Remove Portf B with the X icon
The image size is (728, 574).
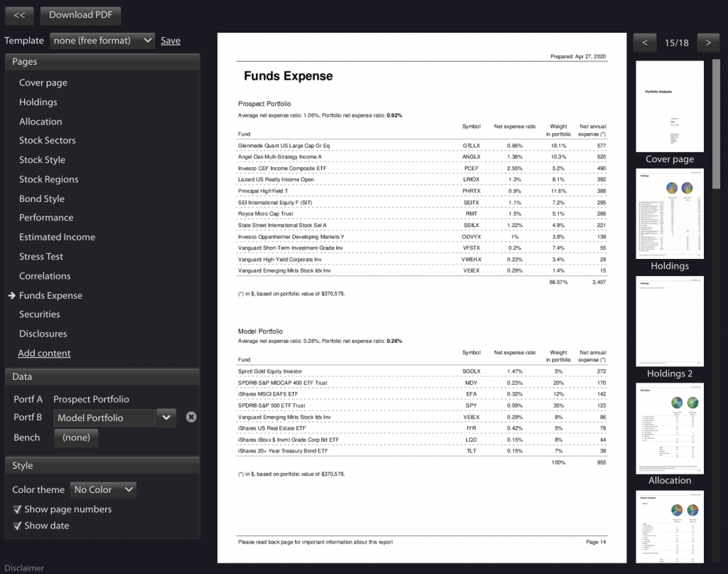(x=191, y=417)
